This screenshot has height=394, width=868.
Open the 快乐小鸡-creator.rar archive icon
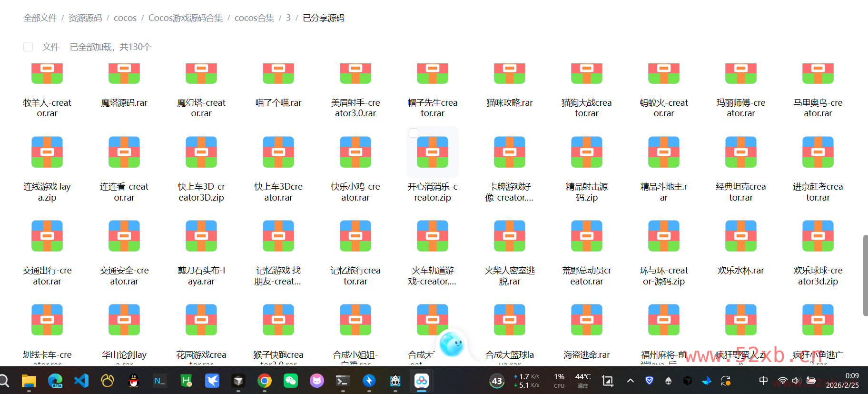point(355,152)
